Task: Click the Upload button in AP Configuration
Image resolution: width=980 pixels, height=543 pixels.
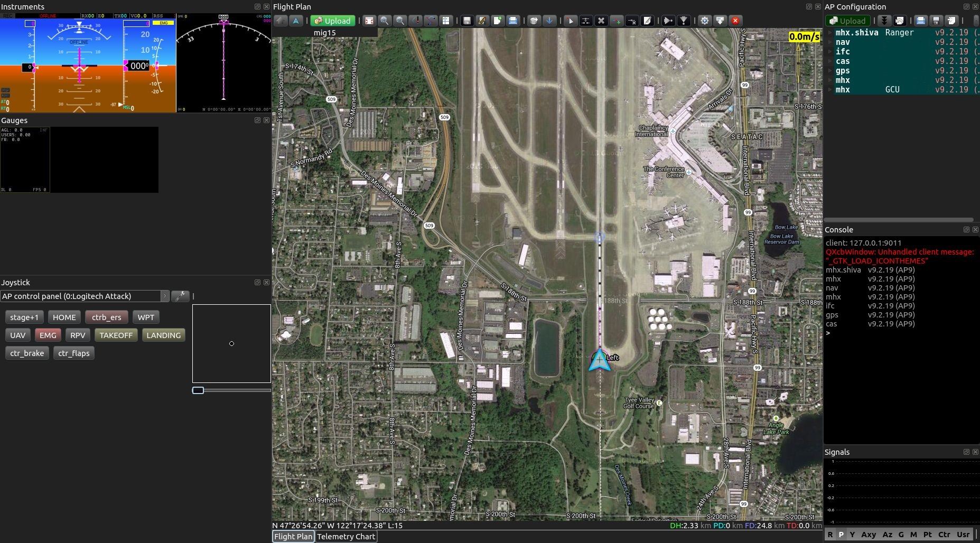Action: tap(848, 21)
